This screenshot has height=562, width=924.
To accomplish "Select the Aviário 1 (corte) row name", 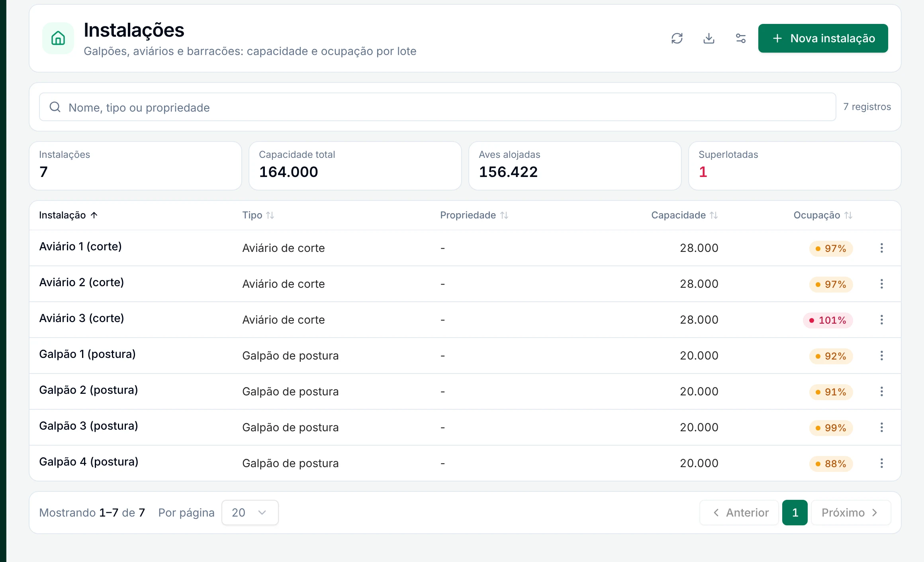I will pyautogui.click(x=80, y=246).
